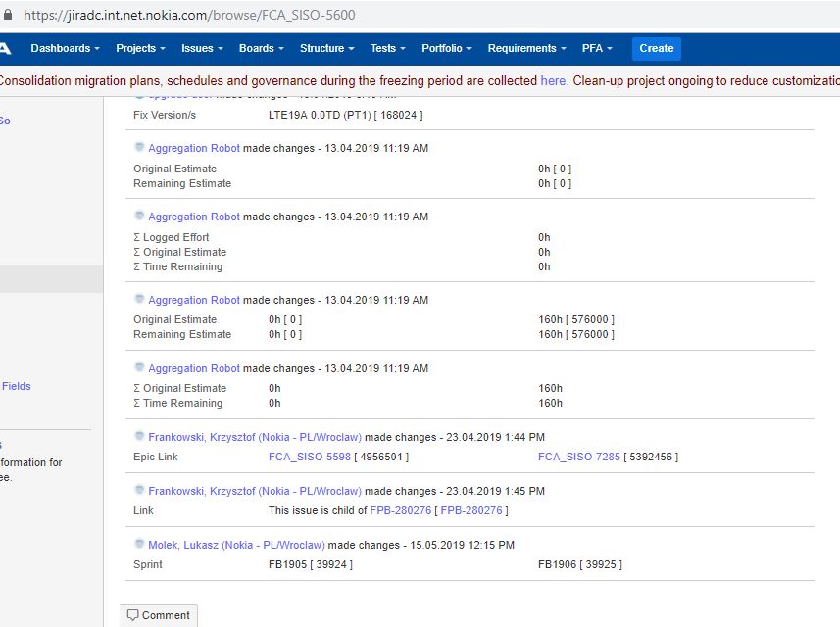Click the avatar beside Frankowski's 1:45 PM change entry
840x627 pixels.
click(139, 490)
